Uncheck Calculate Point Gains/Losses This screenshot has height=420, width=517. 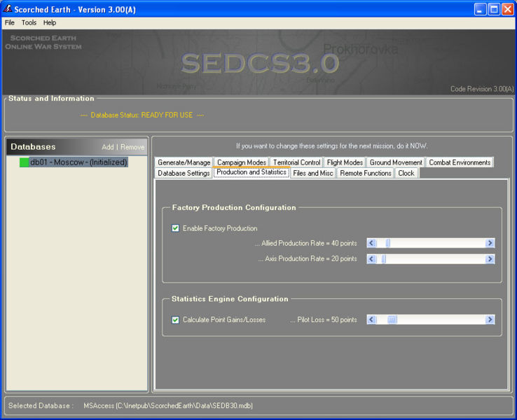[176, 320]
